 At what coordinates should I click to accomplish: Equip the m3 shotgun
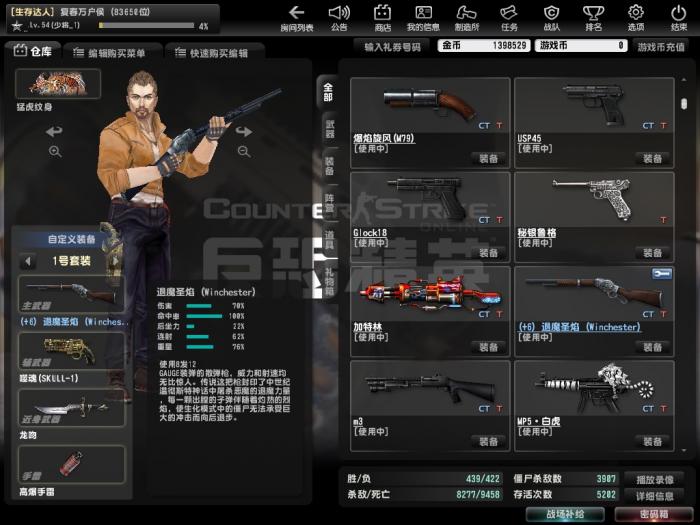488,442
